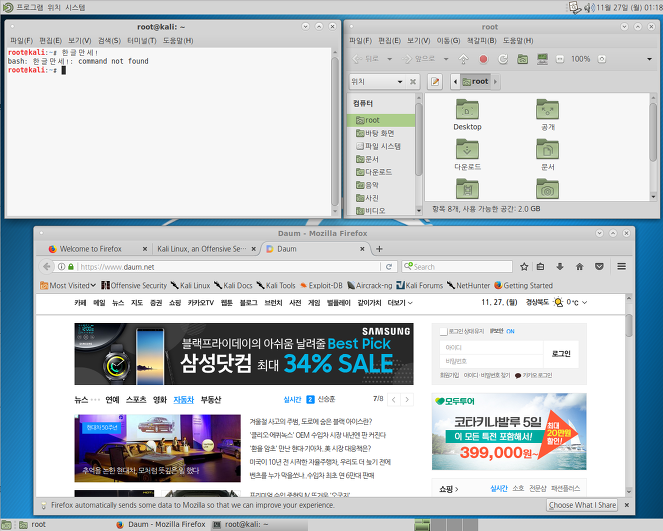Close the sidebar pane with X button
The image size is (663, 531).
413,82
